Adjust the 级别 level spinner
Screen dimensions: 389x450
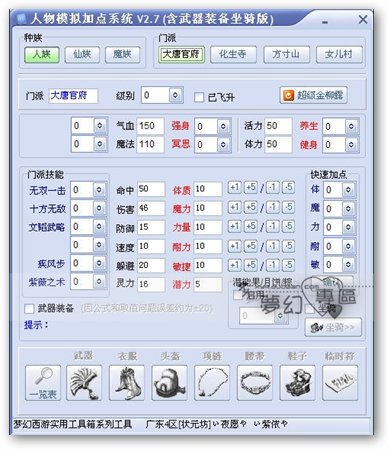[x=175, y=95]
